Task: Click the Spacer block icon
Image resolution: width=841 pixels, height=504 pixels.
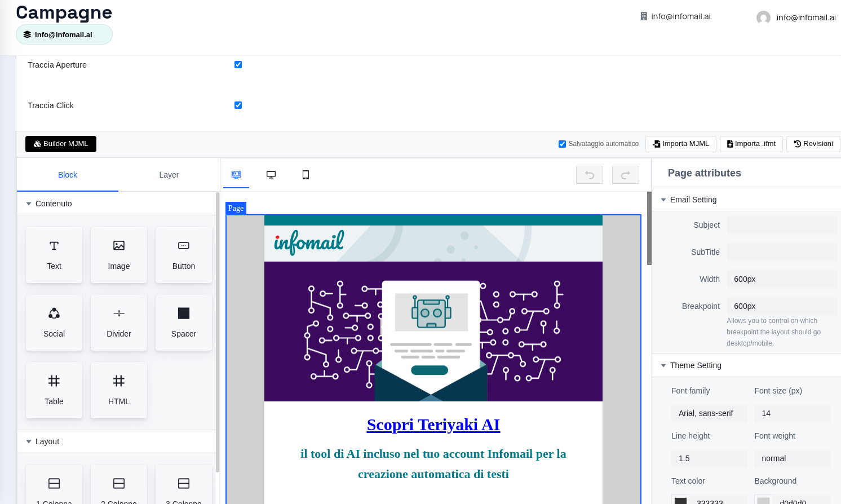Action: coord(184,313)
